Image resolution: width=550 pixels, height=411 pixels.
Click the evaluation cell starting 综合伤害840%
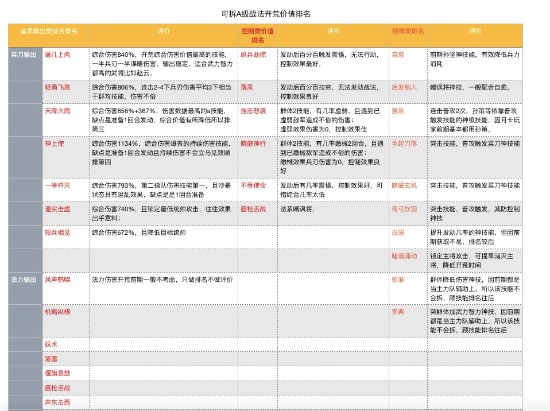coord(163,63)
